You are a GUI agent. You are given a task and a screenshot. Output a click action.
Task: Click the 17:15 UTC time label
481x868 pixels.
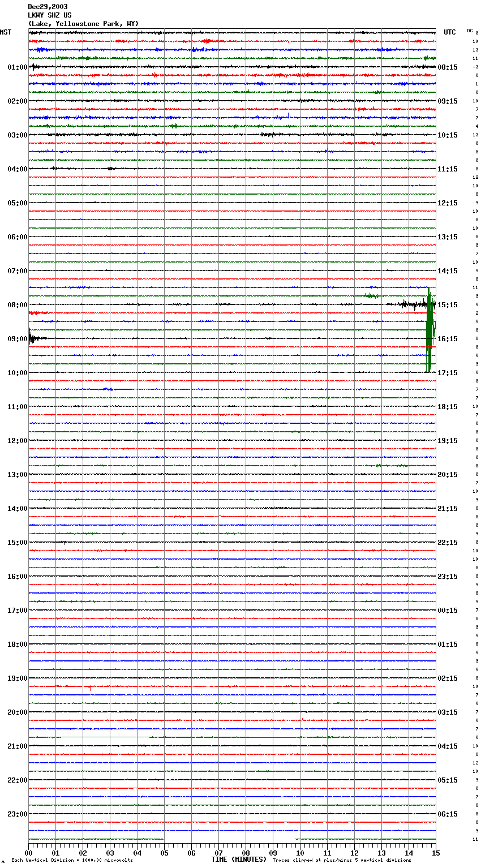click(448, 373)
